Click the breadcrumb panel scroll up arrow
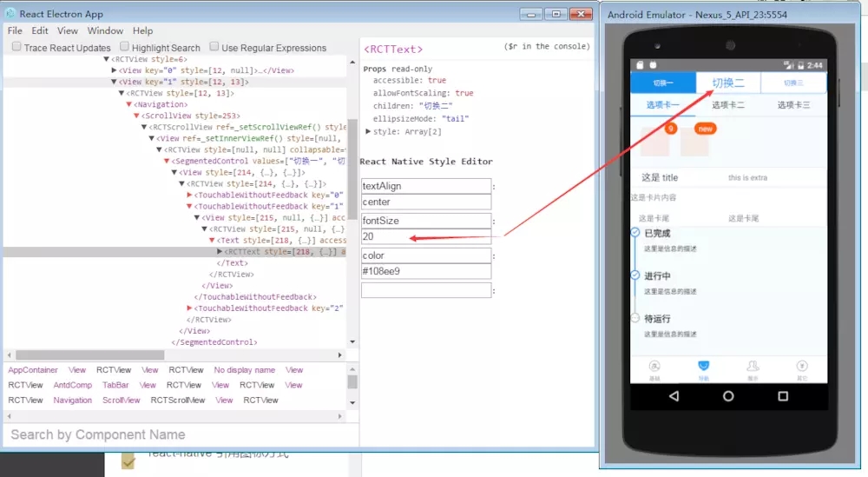 [x=352, y=369]
